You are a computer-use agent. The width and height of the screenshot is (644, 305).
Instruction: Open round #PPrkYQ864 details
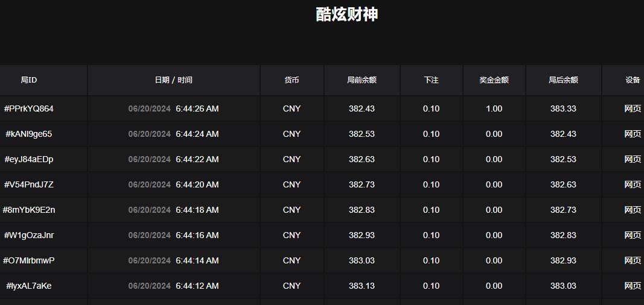click(x=29, y=108)
